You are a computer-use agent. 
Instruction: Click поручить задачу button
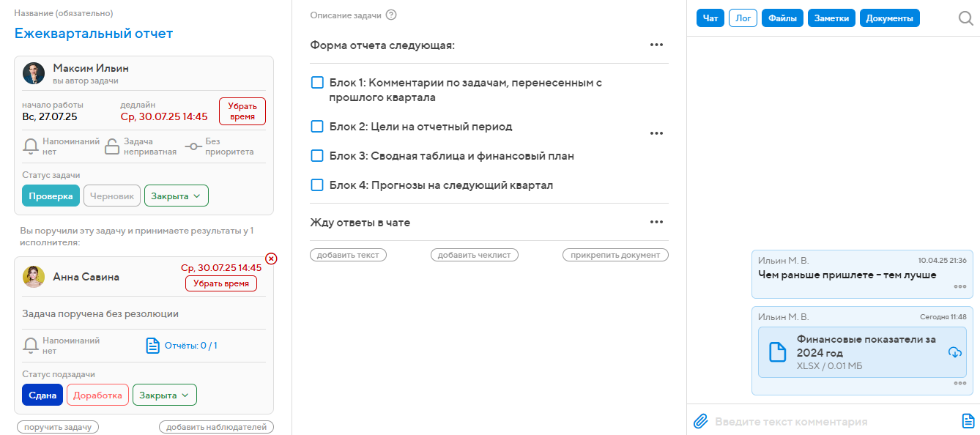click(58, 427)
